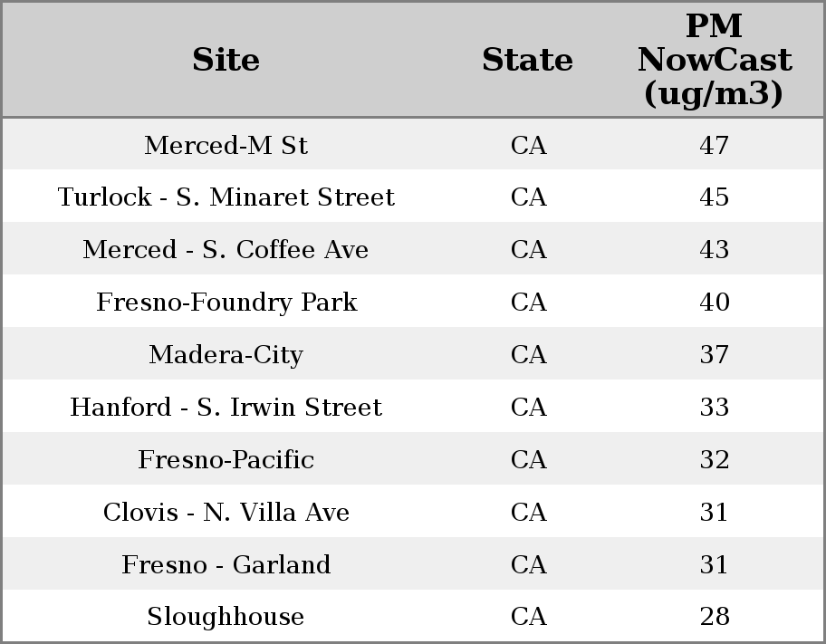Viewport: 826px width, 644px height.
Task: Select the PM value 31 for Fresno - Garland
Action: tap(714, 564)
